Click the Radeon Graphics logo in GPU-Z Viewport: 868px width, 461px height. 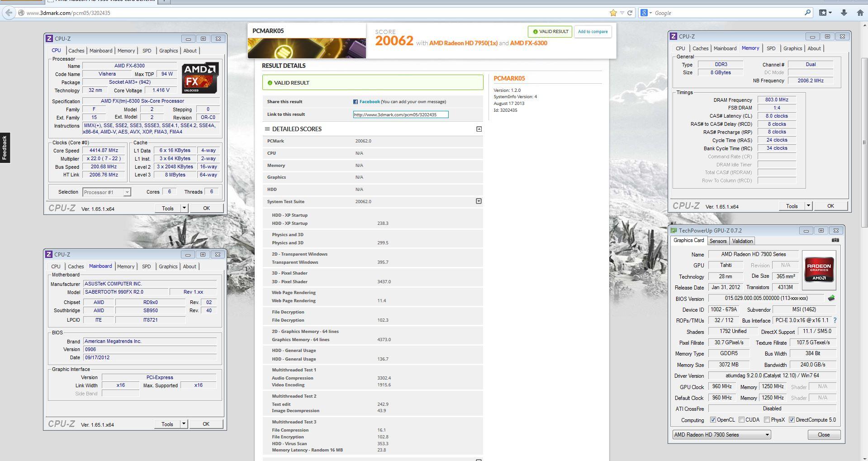point(819,270)
